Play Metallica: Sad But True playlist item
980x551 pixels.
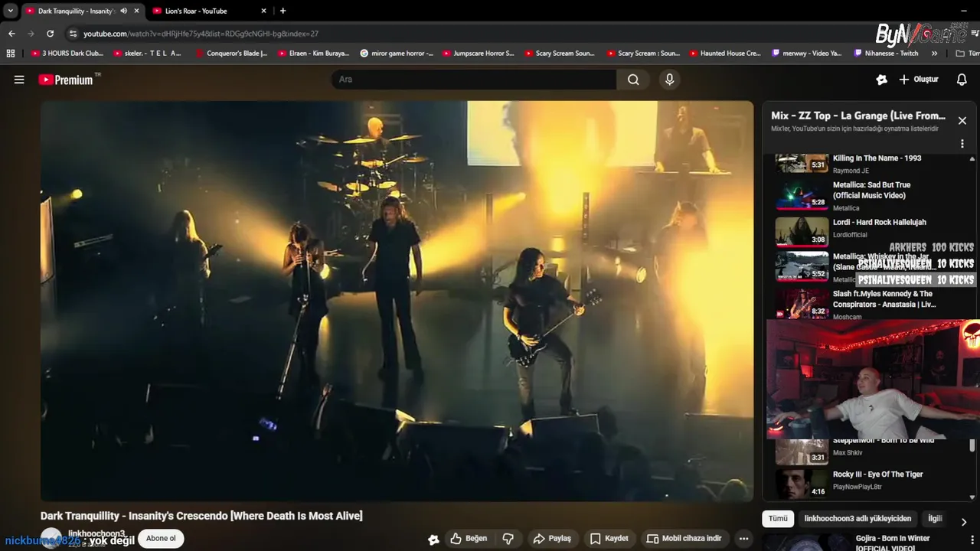(x=869, y=196)
